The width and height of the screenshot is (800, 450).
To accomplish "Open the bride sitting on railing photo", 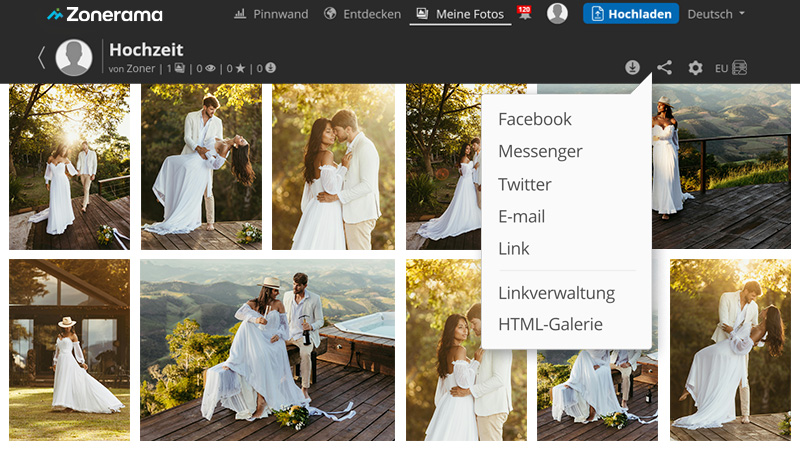I will tap(267, 350).
